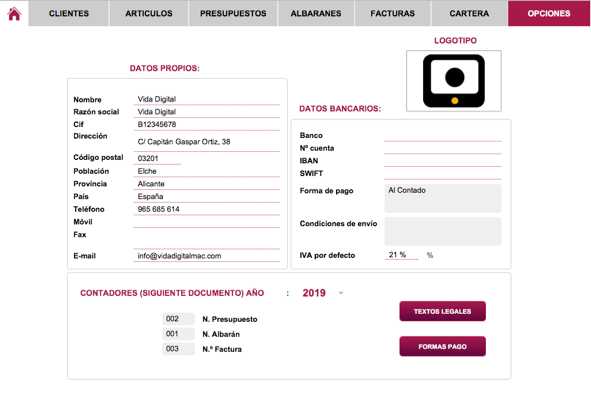Select the OPCIONES tab
Image resolution: width=591 pixels, height=393 pixels.
[549, 14]
